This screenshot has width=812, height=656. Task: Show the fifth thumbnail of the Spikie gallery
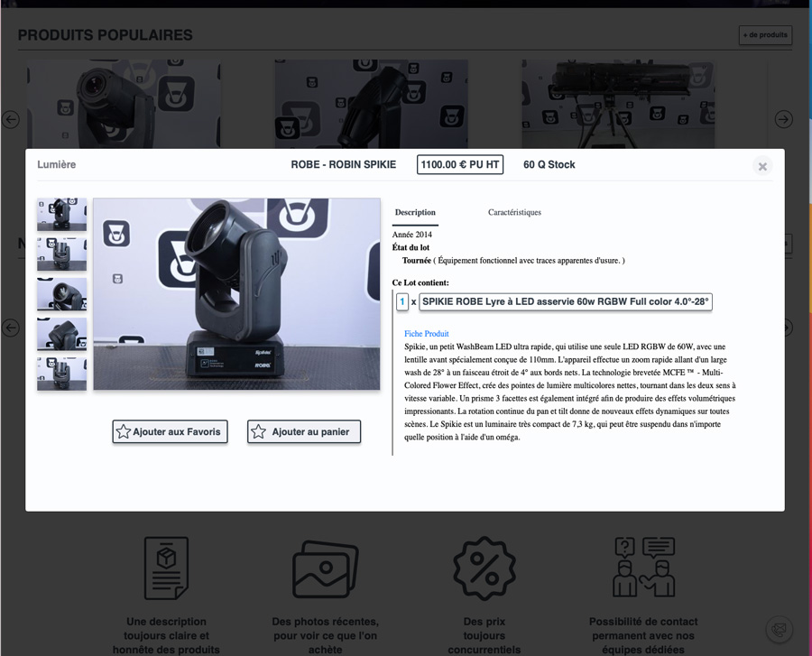click(x=61, y=374)
